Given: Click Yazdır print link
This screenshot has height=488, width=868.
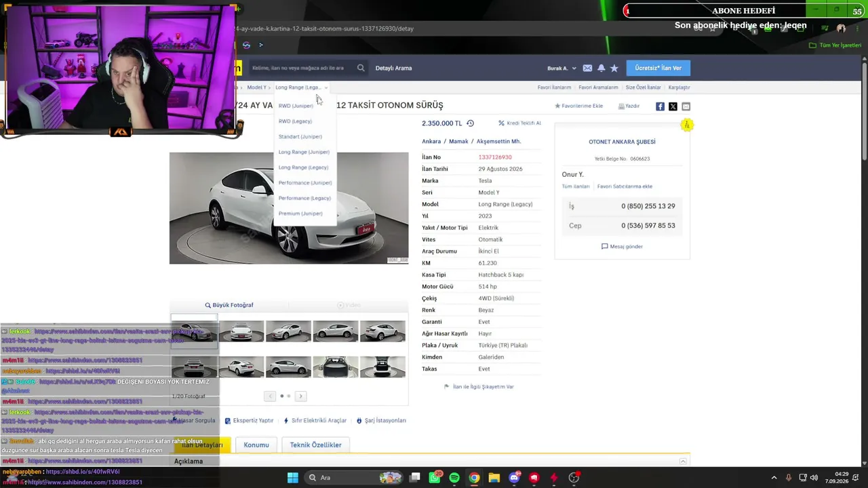Looking at the screenshot, I should pyautogui.click(x=629, y=106).
